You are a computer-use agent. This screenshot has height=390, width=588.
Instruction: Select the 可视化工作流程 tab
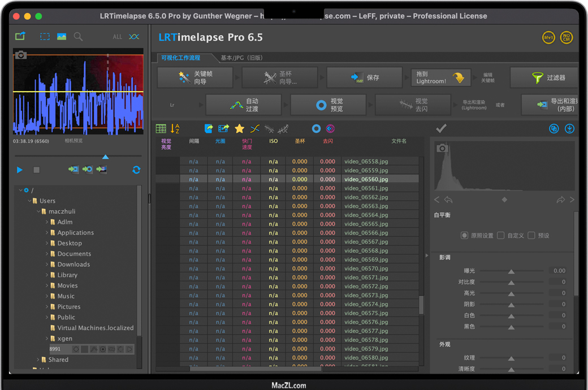(x=181, y=58)
